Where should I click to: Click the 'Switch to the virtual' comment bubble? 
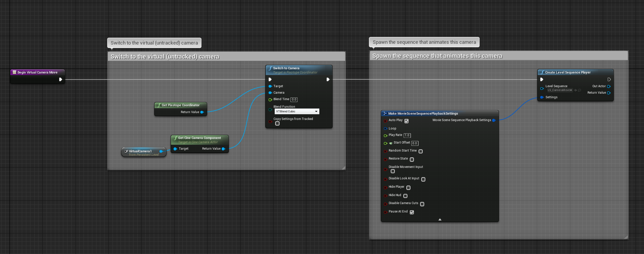coord(154,43)
